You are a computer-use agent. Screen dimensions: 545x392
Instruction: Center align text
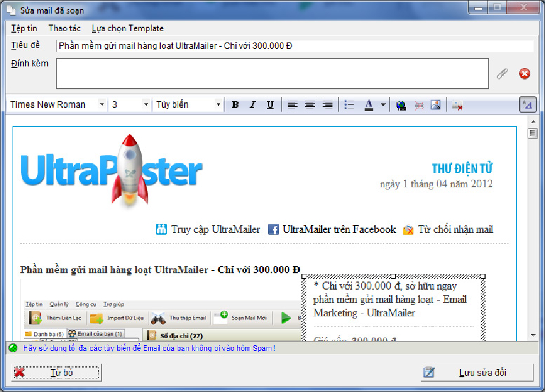click(310, 105)
